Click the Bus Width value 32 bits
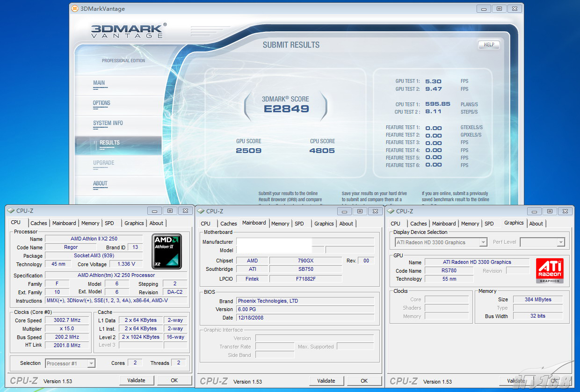 538,316
